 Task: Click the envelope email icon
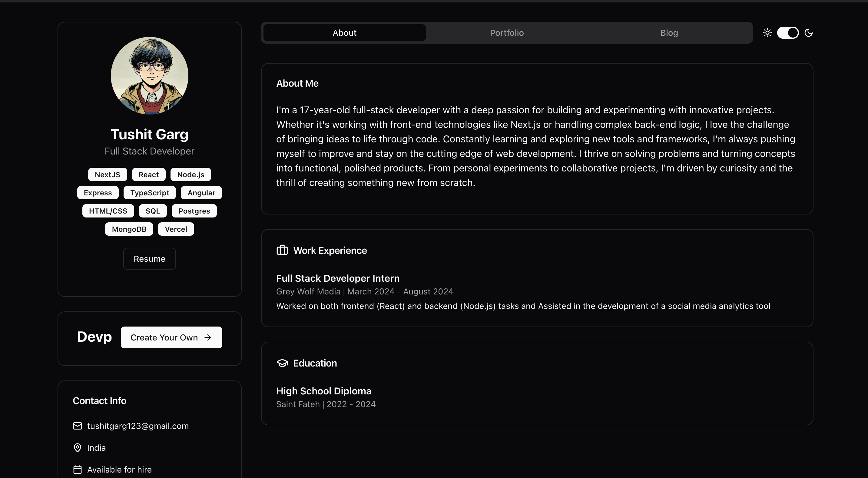(x=78, y=426)
